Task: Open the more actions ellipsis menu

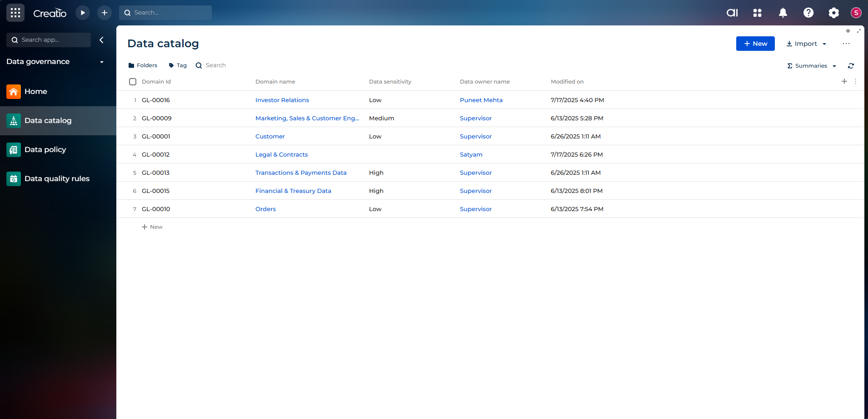Action: (846, 44)
